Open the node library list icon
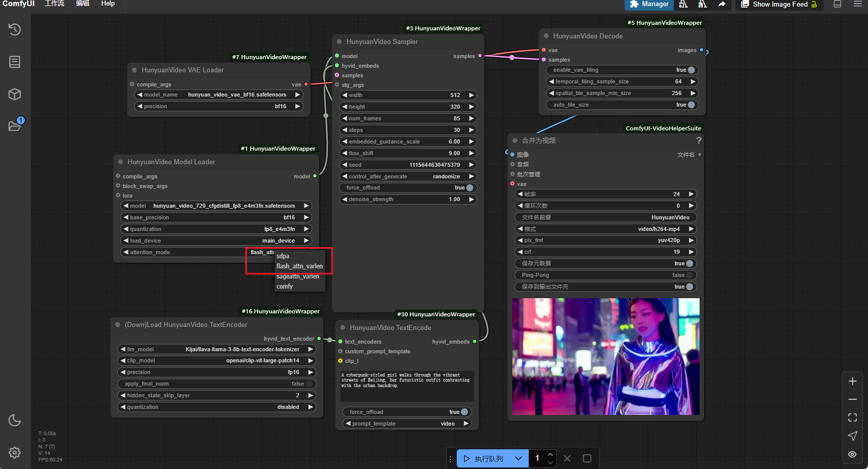This screenshot has width=868, height=469. [x=15, y=62]
